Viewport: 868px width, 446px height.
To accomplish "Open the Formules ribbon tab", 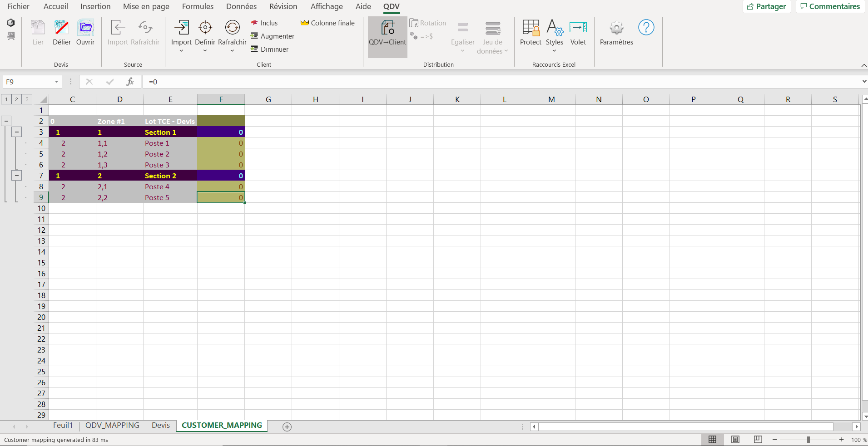I will coord(198,6).
